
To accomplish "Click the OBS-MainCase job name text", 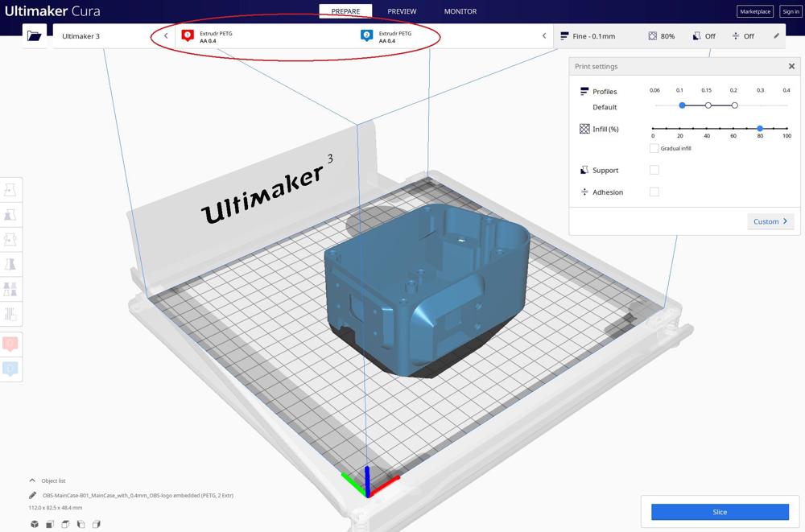I will 138,496.
